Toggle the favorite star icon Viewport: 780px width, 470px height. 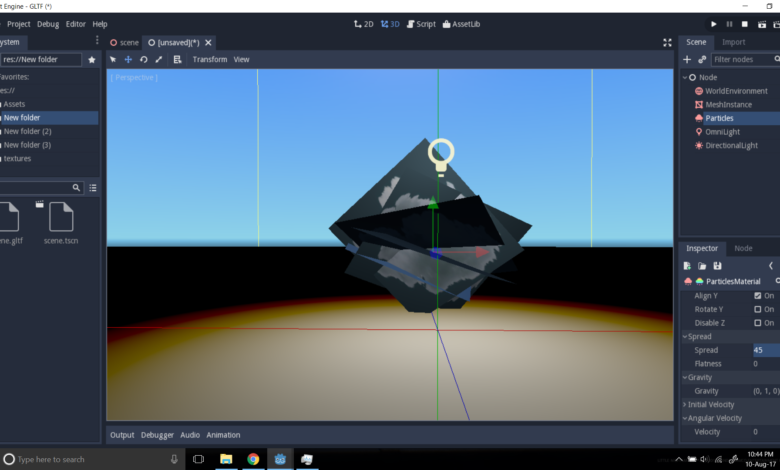(x=92, y=60)
